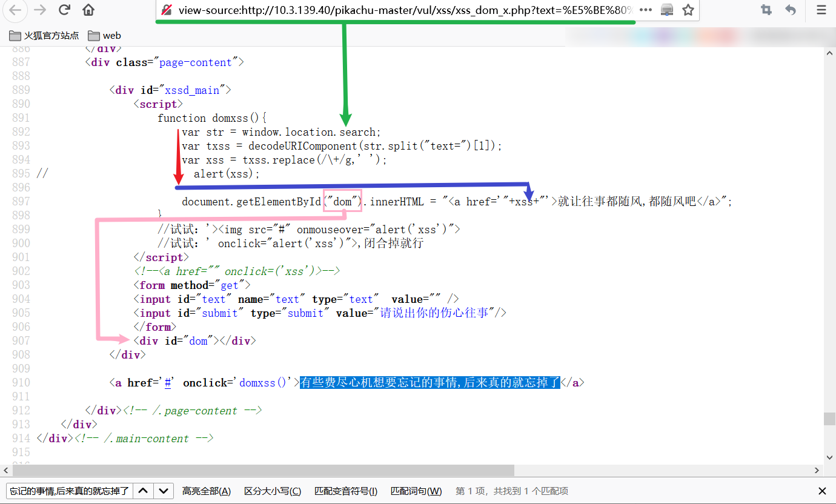The image size is (836, 504).
Task: Click the vertical scrollbar thumb
Action: click(x=829, y=419)
